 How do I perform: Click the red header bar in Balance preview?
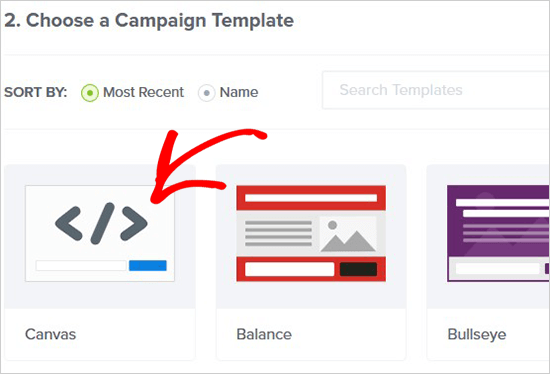(x=311, y=198)
